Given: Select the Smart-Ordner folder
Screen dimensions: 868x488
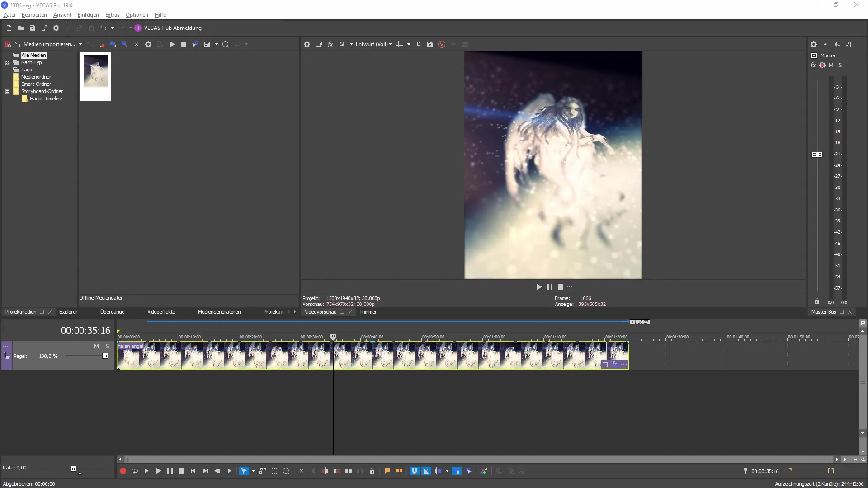Looking at the screenshot, I should (36, 84).
